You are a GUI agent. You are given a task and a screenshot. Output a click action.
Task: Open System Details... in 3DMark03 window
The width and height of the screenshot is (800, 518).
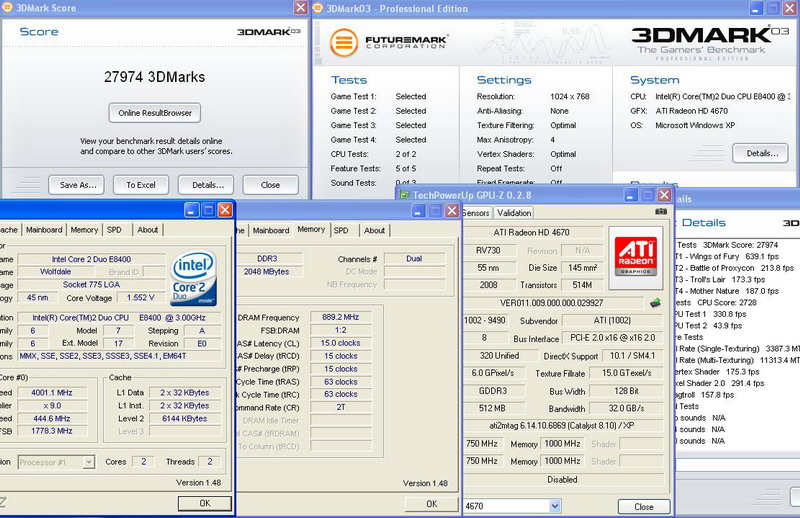[x=760, y=153]
